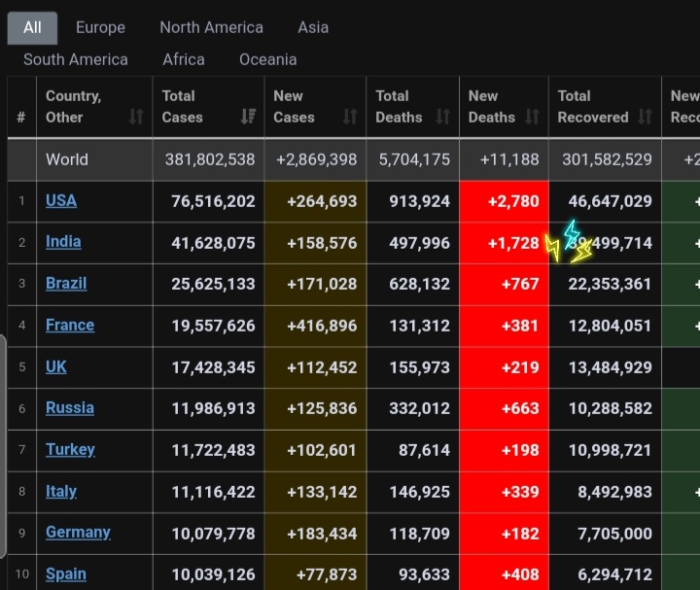Open the UK country link

tap(55, 366)
